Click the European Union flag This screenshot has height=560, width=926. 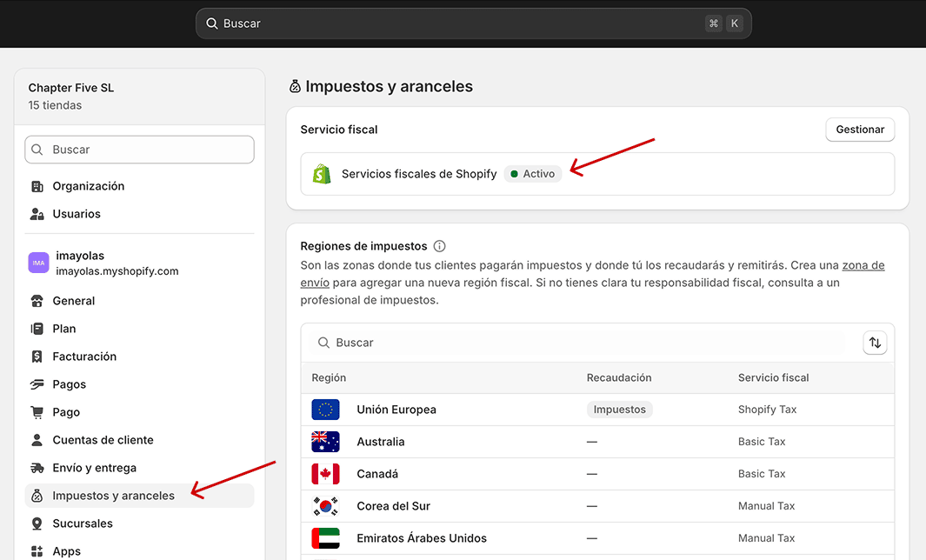click(325, 410)
